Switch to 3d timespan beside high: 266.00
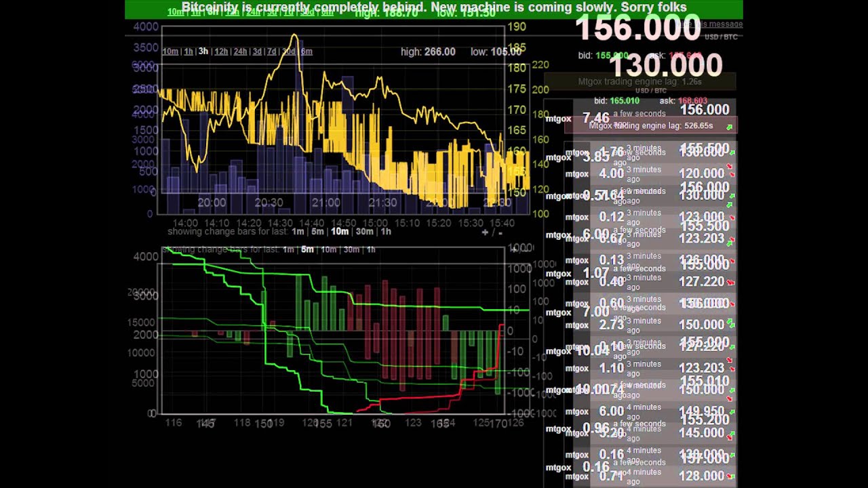This screenshot has height=488, width=868. [257, 52]
